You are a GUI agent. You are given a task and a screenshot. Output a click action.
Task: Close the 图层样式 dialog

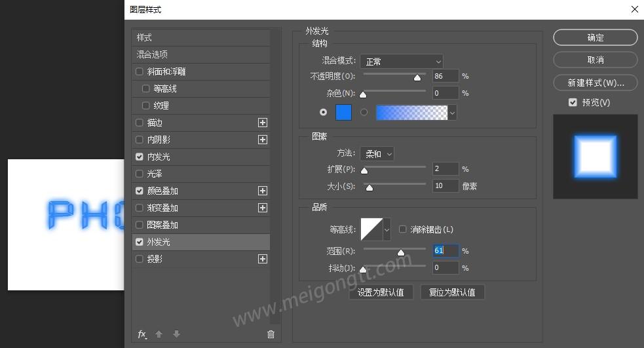pos(635,9)
